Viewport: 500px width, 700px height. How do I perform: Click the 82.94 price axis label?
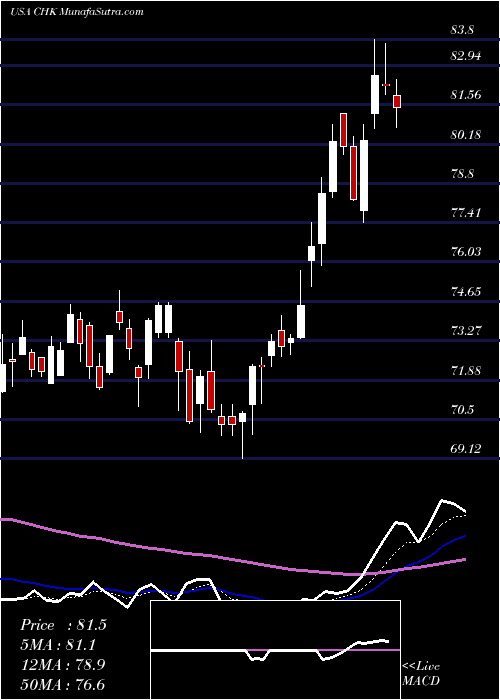tap(465, 56)
